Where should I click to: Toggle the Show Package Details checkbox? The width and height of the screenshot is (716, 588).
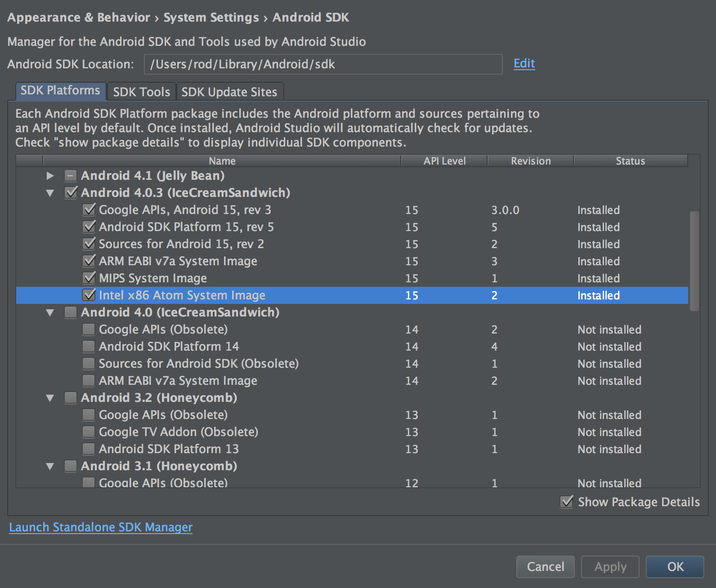pyautogui.click(x=567, y=501)
